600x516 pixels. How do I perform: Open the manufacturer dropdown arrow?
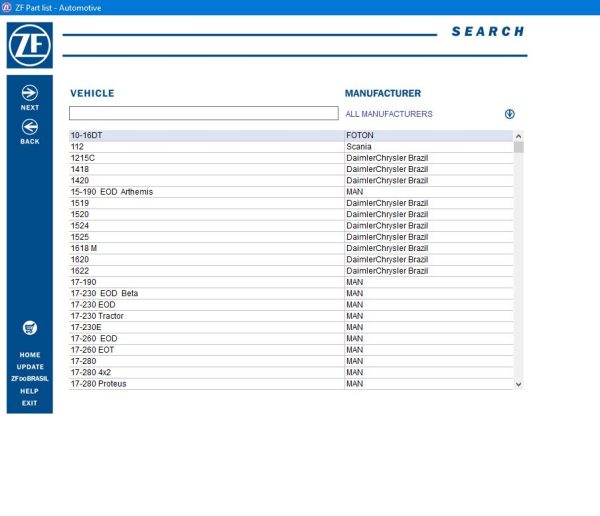pyautogui.click(x=509, y=114)
